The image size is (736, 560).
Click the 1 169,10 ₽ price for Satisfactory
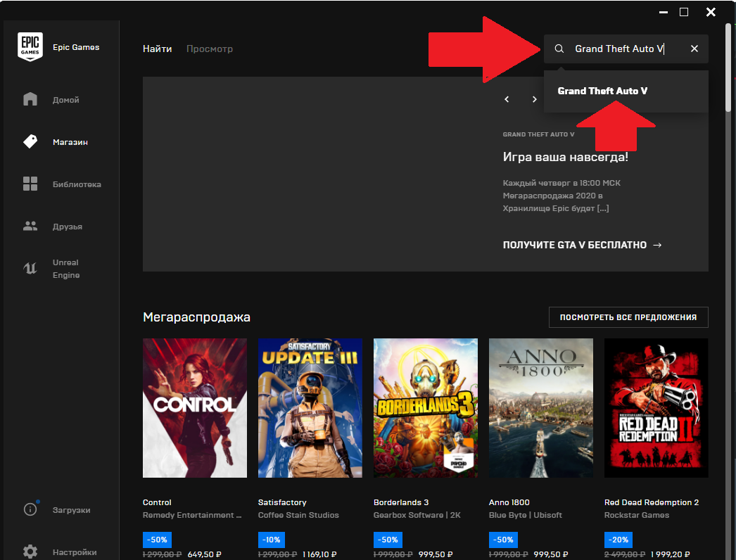click(x=319, y=554)
